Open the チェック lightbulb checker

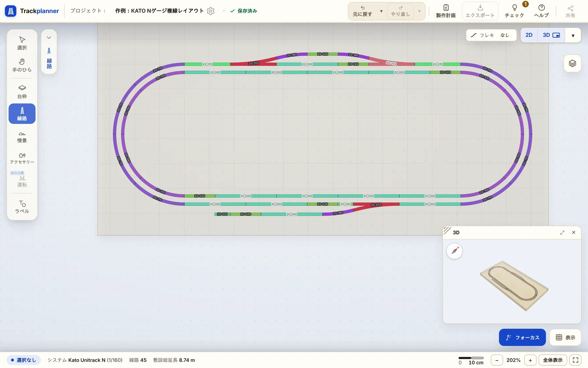514,11
